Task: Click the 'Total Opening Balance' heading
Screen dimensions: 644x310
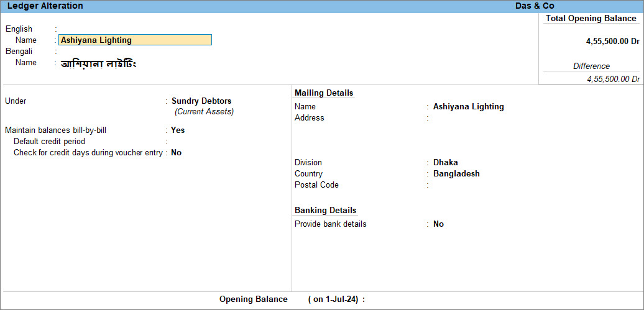Action: (x=591, y=19)
